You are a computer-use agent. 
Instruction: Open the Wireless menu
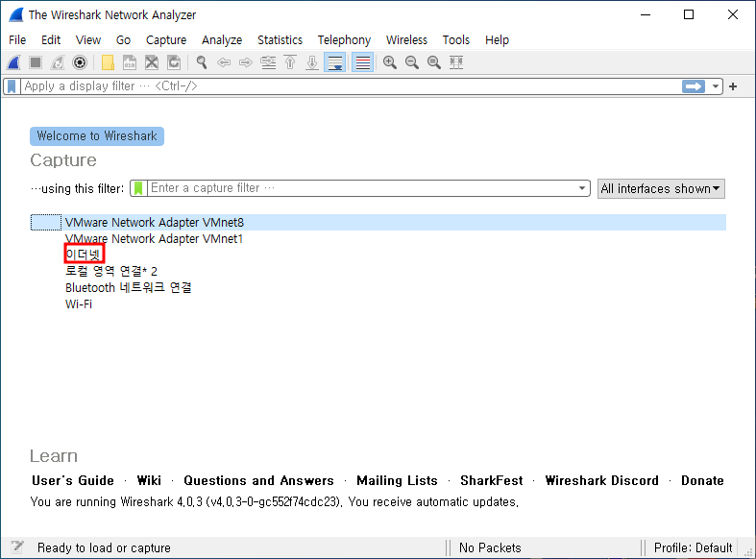(406, 40)
